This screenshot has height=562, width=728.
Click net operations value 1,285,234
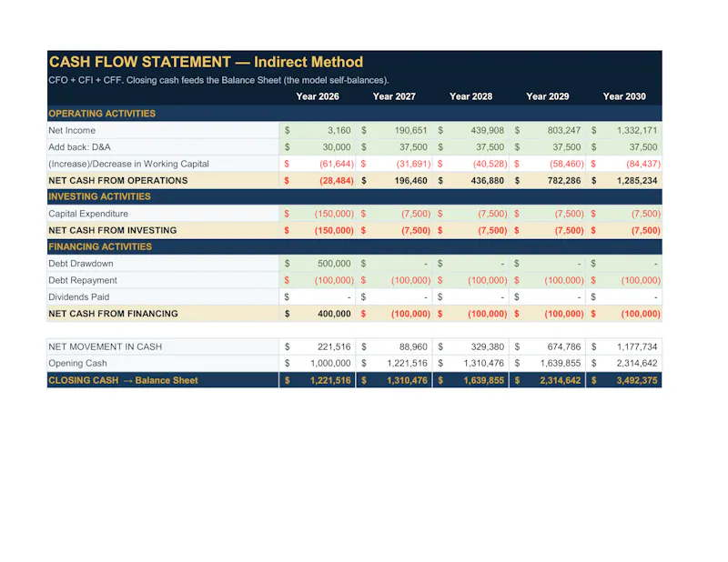coord(637,181)
